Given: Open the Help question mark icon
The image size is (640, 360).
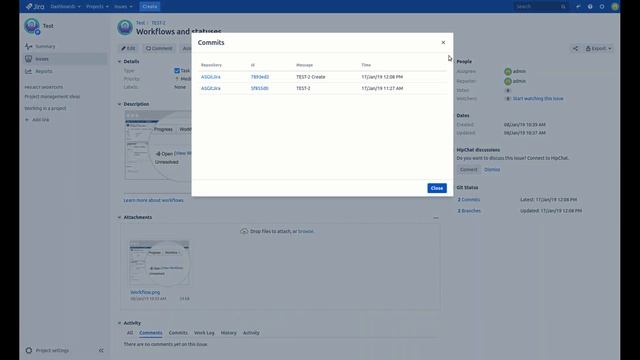Looking at the screenshot, I should (x=590, y=7).
